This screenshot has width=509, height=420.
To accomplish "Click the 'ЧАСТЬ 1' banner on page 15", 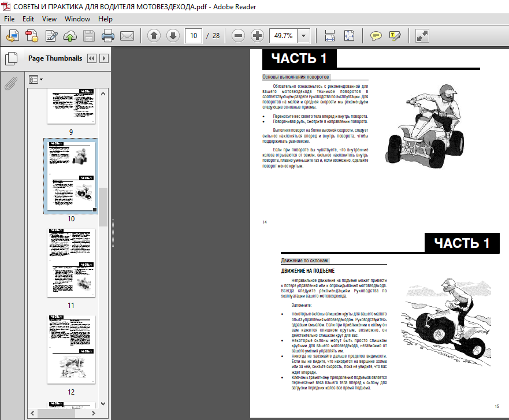I will point(462,243).
